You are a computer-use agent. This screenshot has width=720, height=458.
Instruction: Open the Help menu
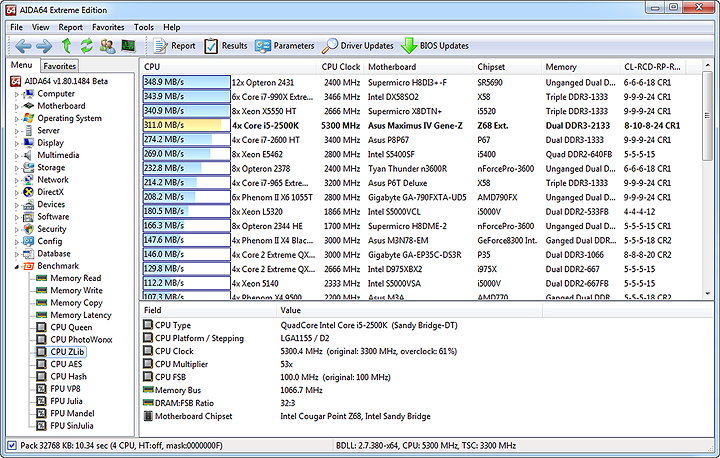coord(172,27)
